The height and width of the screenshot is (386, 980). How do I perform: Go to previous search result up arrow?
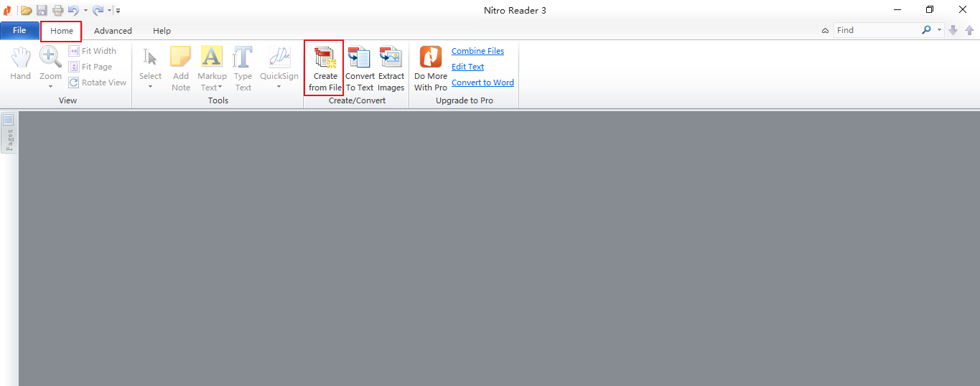pyautogui.click(x=969, y=30)
